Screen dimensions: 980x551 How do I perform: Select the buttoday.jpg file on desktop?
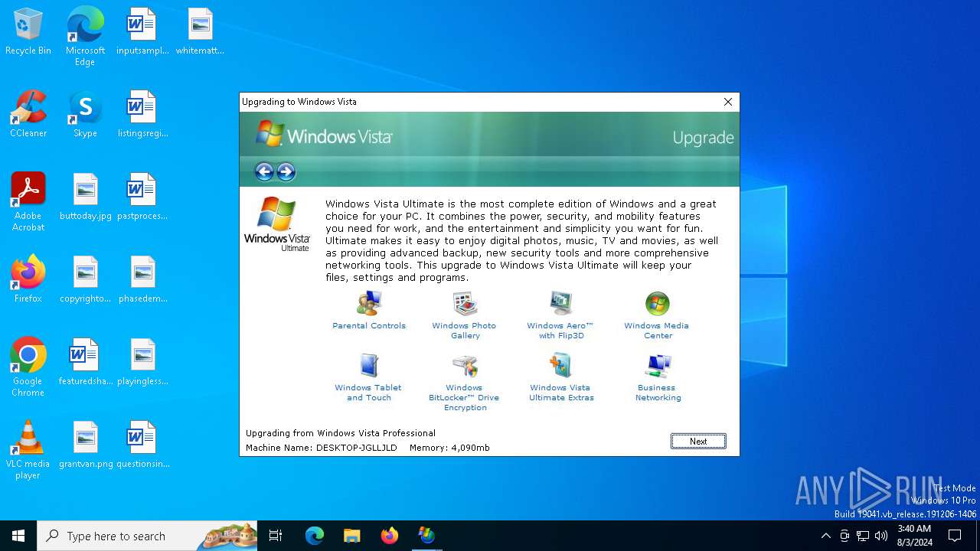(85, 197)
